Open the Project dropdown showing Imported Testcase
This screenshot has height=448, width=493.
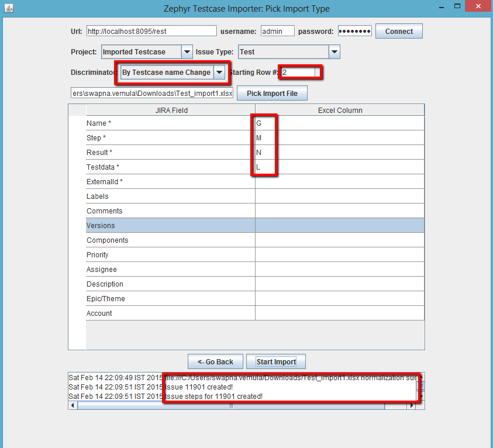pyautogui.click(x=147, y=52)
